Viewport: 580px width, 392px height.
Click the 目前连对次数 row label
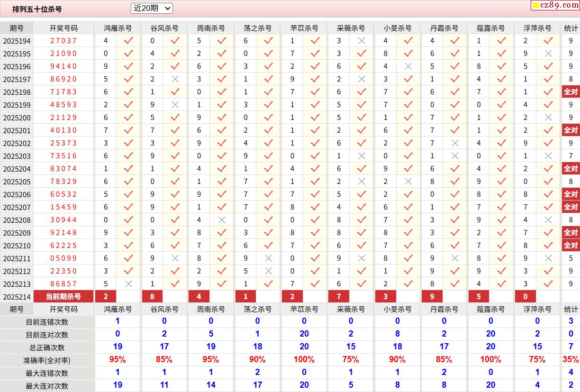click(x=47, y=335)
